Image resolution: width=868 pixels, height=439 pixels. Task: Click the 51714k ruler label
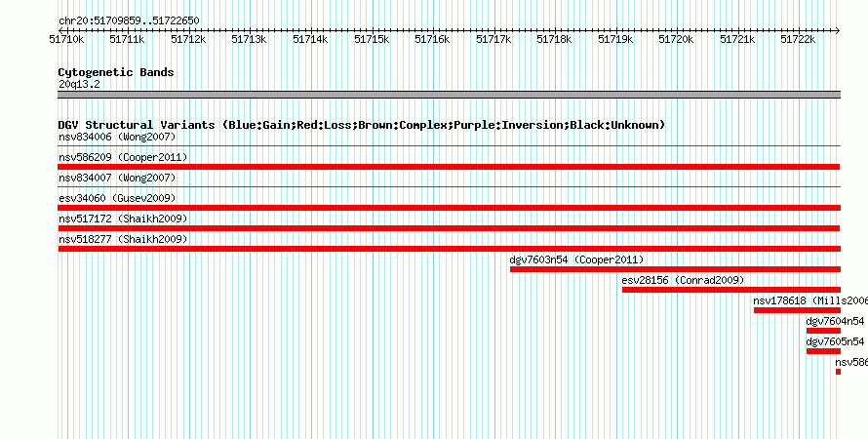pos(310,39)
